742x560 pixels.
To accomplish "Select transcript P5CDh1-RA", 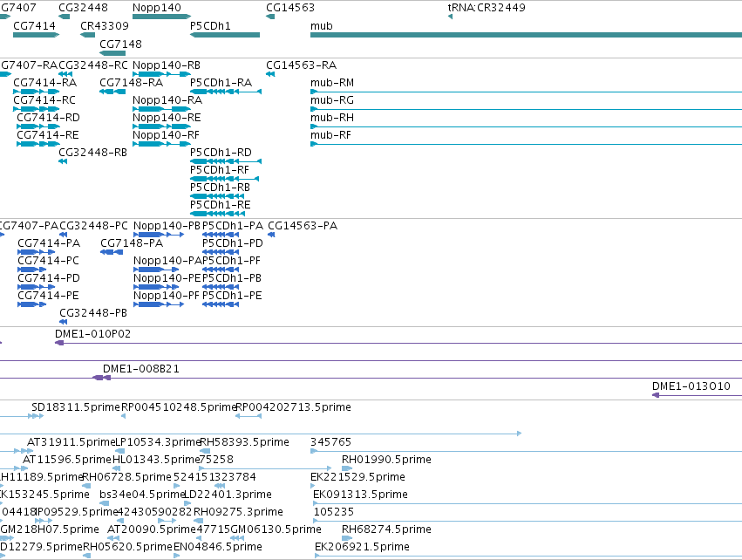I will pyautogui.click(x=226, y=92).
